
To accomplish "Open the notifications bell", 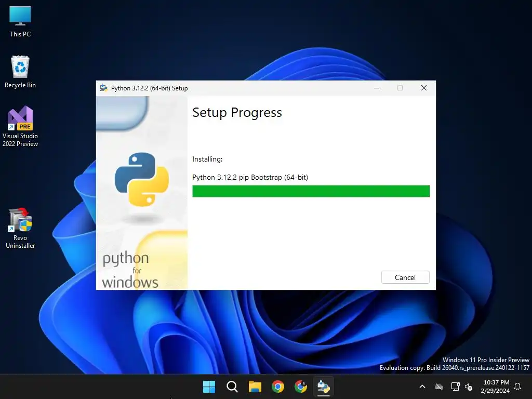I will pyautogui.click(x=518, y=387).
